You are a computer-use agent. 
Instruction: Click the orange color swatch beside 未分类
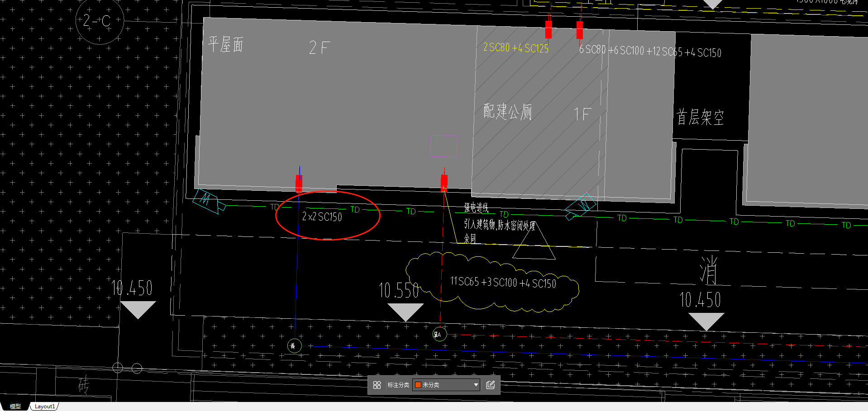418,385
